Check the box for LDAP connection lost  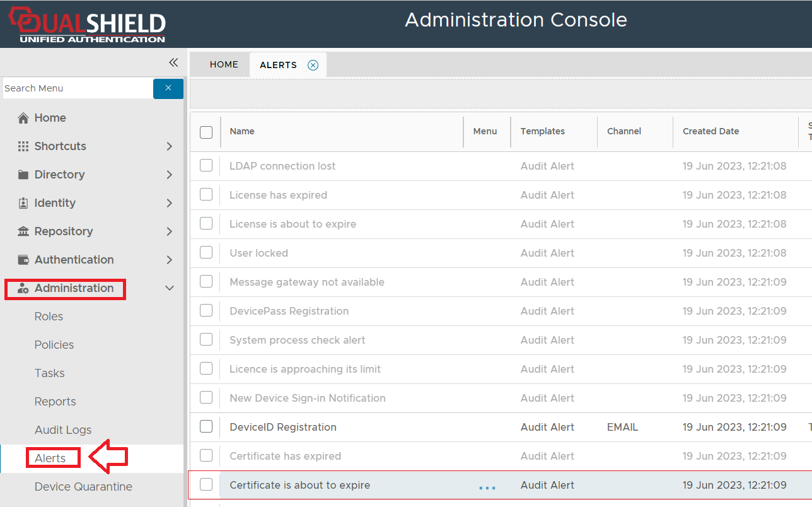click(x=206, y=166)
